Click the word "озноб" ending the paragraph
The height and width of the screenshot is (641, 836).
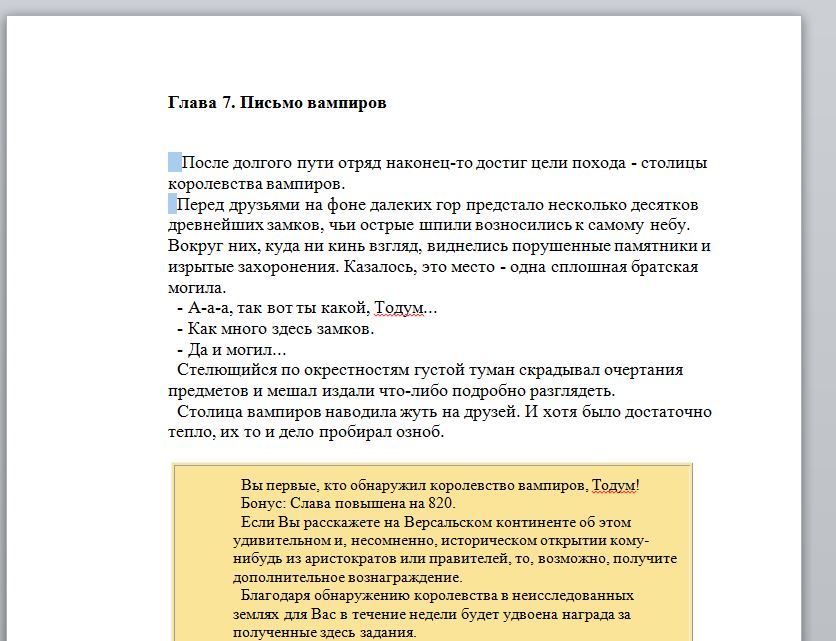419,433
